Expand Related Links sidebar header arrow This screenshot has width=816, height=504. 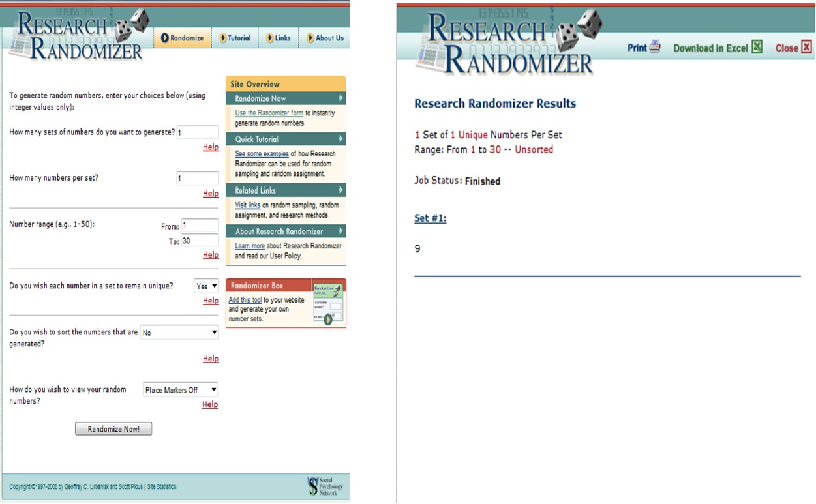coord(341,190)
